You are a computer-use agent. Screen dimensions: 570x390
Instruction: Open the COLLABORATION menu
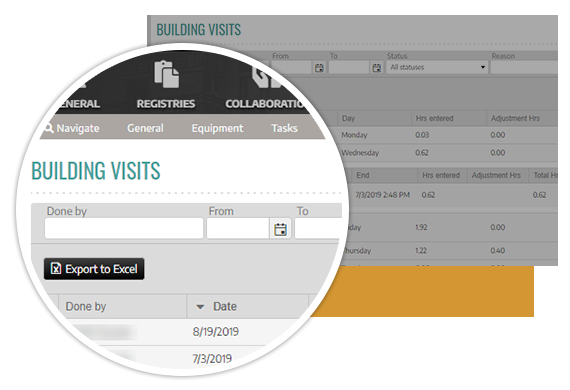264,104
